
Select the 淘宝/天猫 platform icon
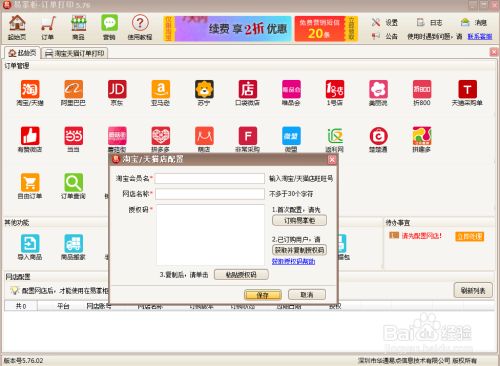(x=30, y=93)
